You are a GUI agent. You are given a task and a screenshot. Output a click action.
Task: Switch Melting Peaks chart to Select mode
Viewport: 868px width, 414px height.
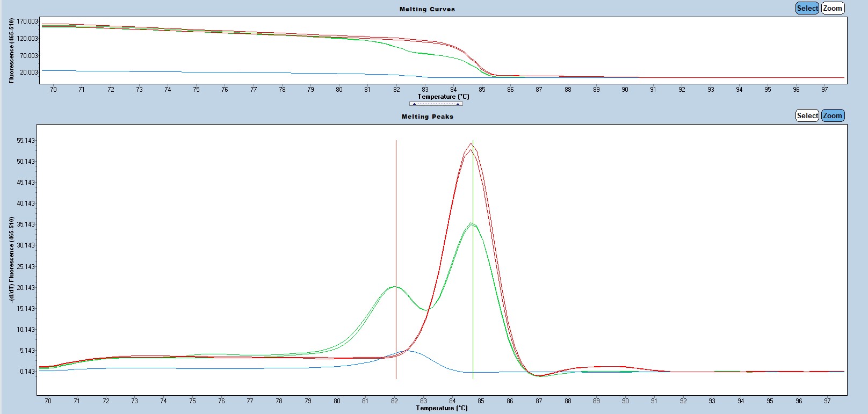[807, 115]
